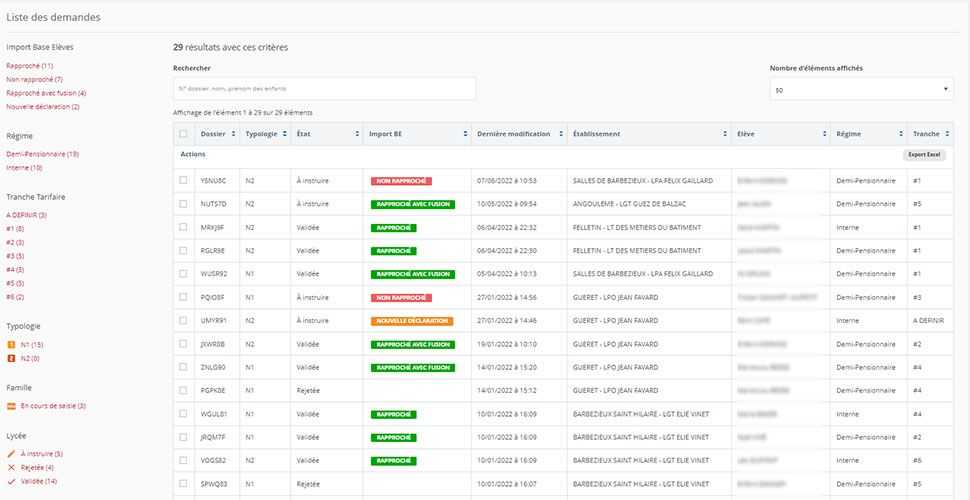The height and width of the screenshot is (500, 970).
Task: Click the N1 typologie badge icon
Action: (10, 345)
